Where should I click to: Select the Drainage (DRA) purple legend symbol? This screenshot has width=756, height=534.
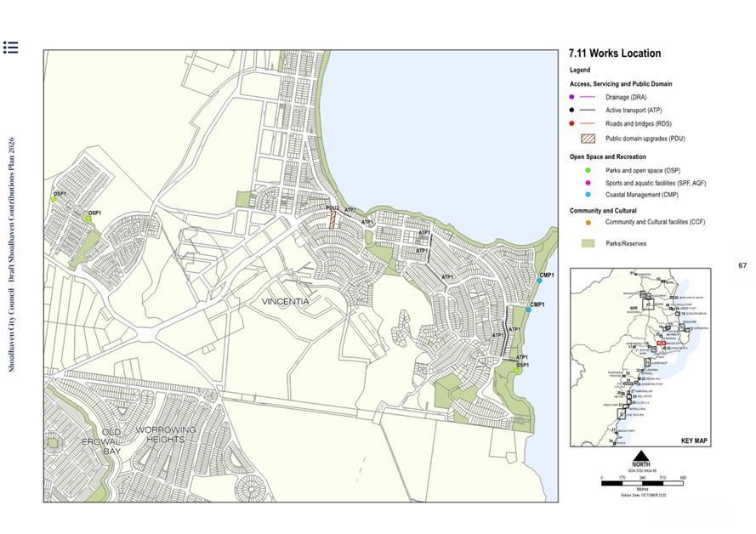point(570,98)
